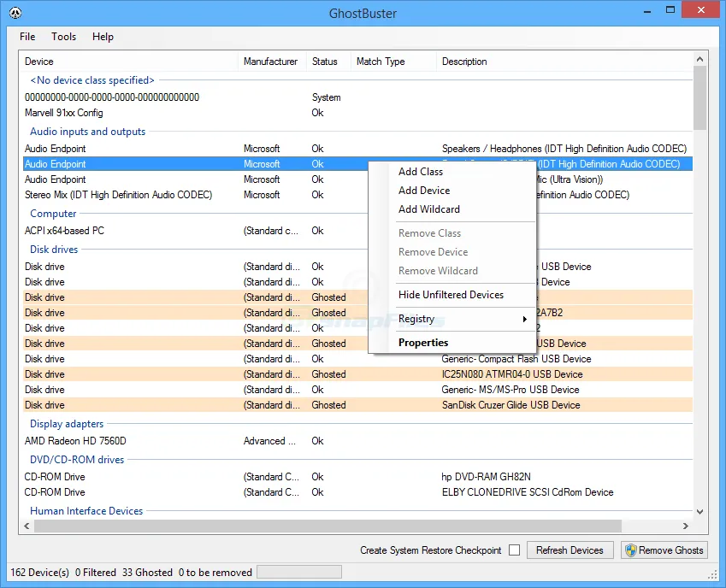The width and height of the screenshot is (726, 588).
Task: Click the horizontal scrollbar left arrow
Action: (27, 526)
